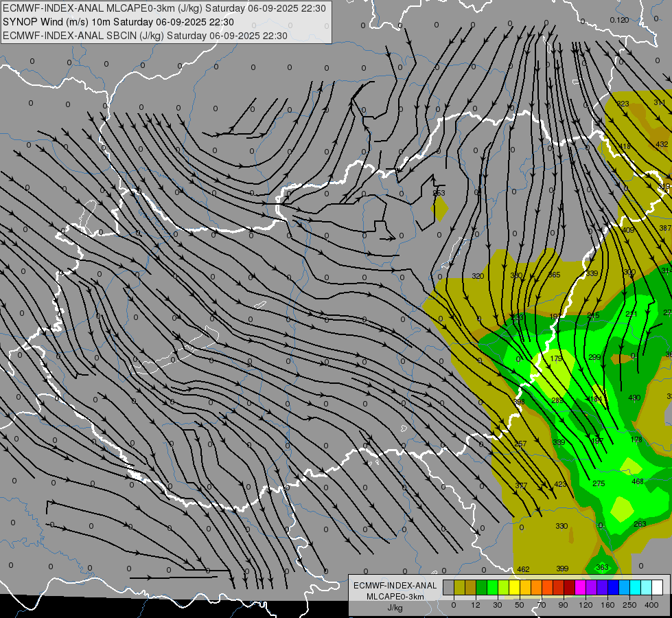This screenshot has width=672, height=618.
Task: Click the 215 value on the map
Action: (593, 315)
